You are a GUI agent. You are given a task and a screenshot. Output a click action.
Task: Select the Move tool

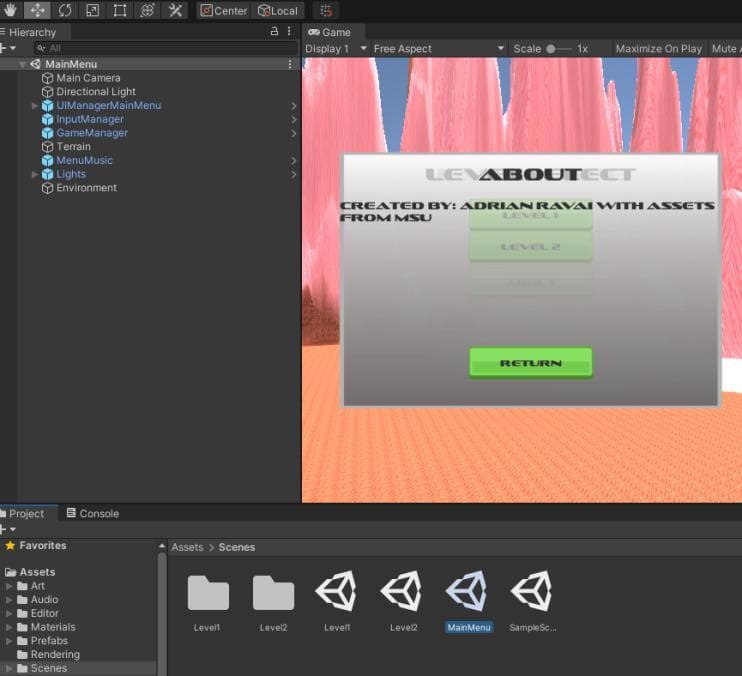tap(37, 10)
